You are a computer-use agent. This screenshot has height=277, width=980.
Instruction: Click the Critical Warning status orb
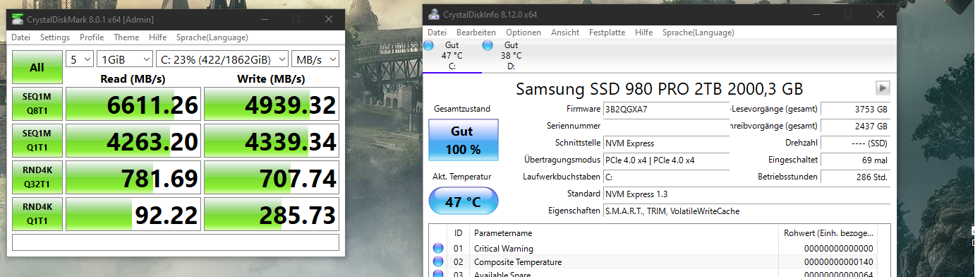(x=438, y=248)
